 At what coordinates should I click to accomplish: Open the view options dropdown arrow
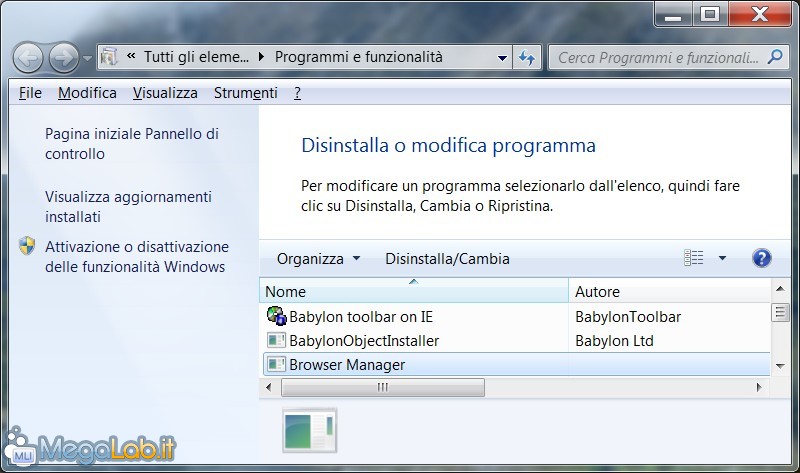pos(722,258)
